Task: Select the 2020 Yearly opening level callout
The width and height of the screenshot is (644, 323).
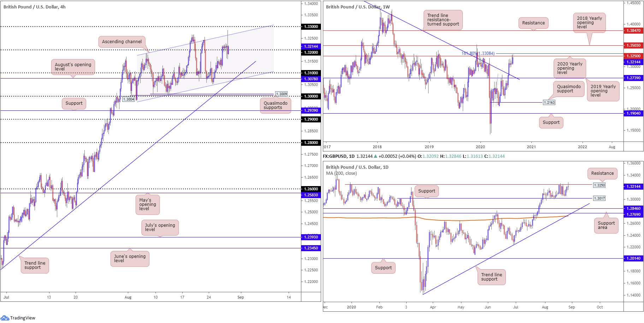Action: pyautogui.click(x=569, y=68)
